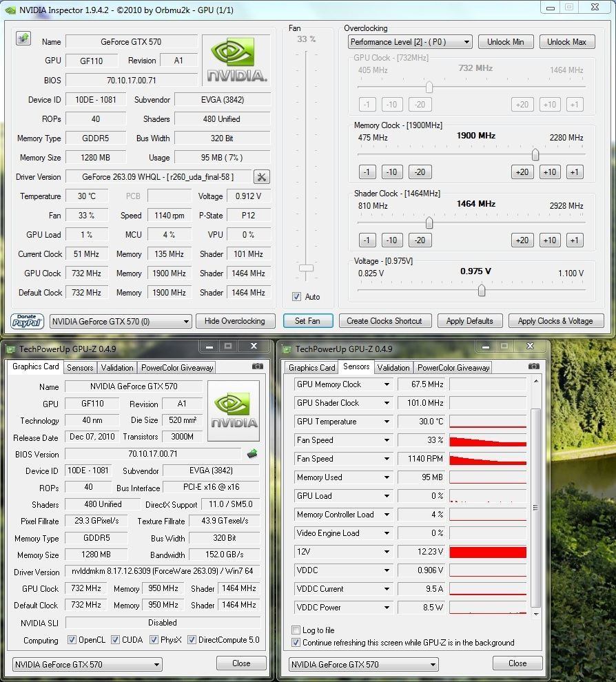Click the Fan speed vertical slider thumb
Image resolution: width=616 pixels, height=682 pixels.
(x=306, y=268)
